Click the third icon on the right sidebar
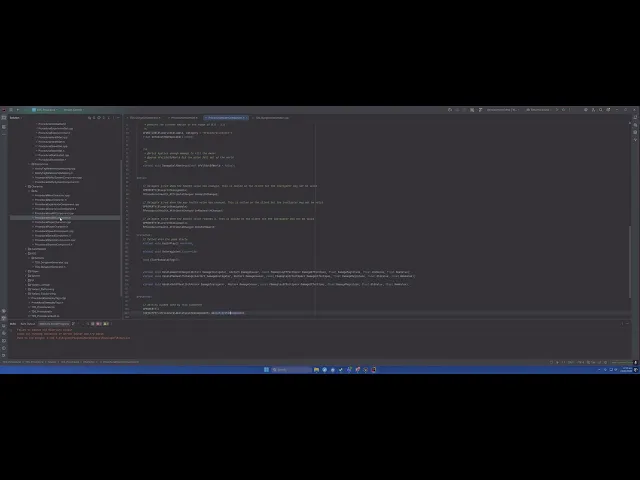Screen dimensions: 640x480 point(636,132)
